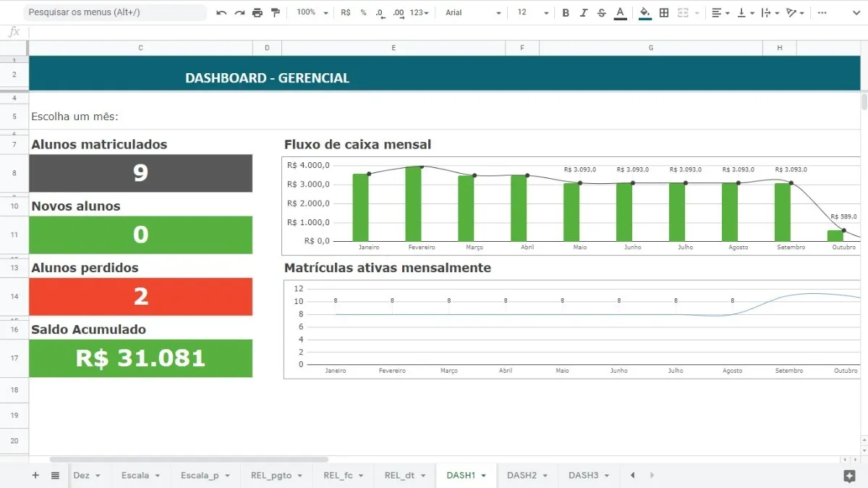Open the Explore button at bottom right
The height and width of the screenshot is (488, 868).
(850, 476)
